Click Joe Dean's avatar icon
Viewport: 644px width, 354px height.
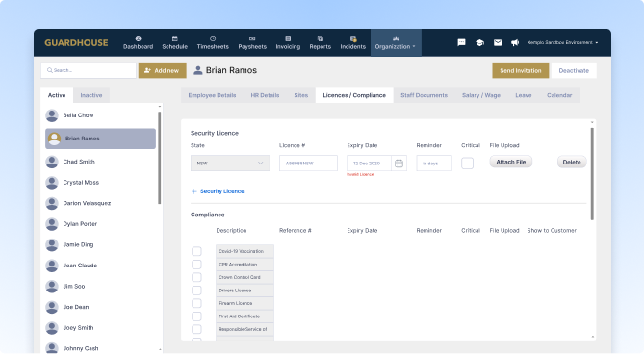point(52,307)
